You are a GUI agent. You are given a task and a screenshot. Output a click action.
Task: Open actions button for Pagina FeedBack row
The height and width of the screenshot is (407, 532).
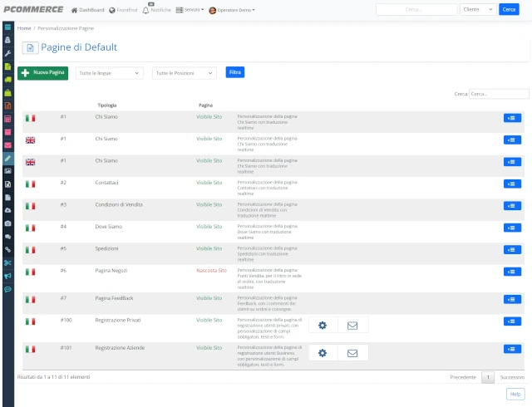(x=512, y=300)
